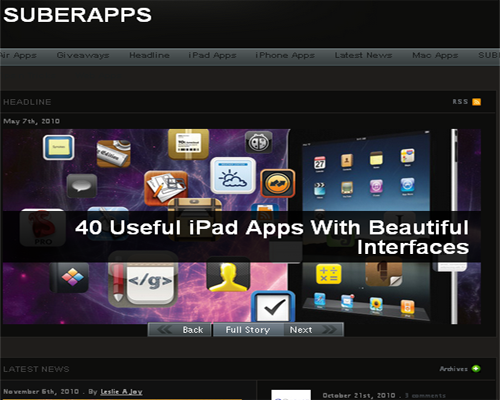Click the blue checkmark tasks app icon

273,307
